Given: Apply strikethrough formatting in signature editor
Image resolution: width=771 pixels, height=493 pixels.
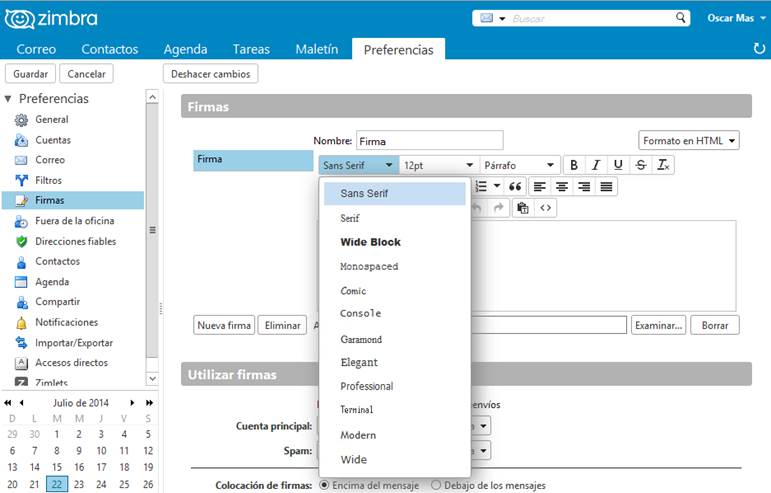Looking at the screenshot, I should click(x=641, y=165).
